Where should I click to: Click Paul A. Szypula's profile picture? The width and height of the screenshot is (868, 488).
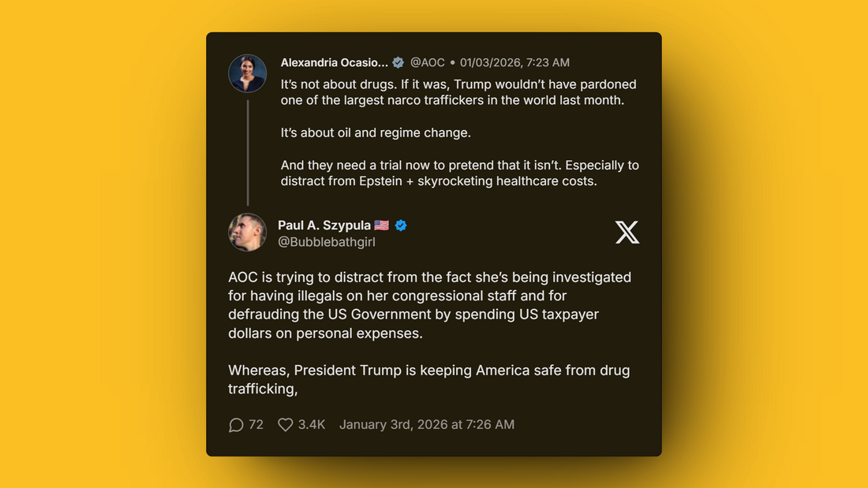[x=247, y=233]
